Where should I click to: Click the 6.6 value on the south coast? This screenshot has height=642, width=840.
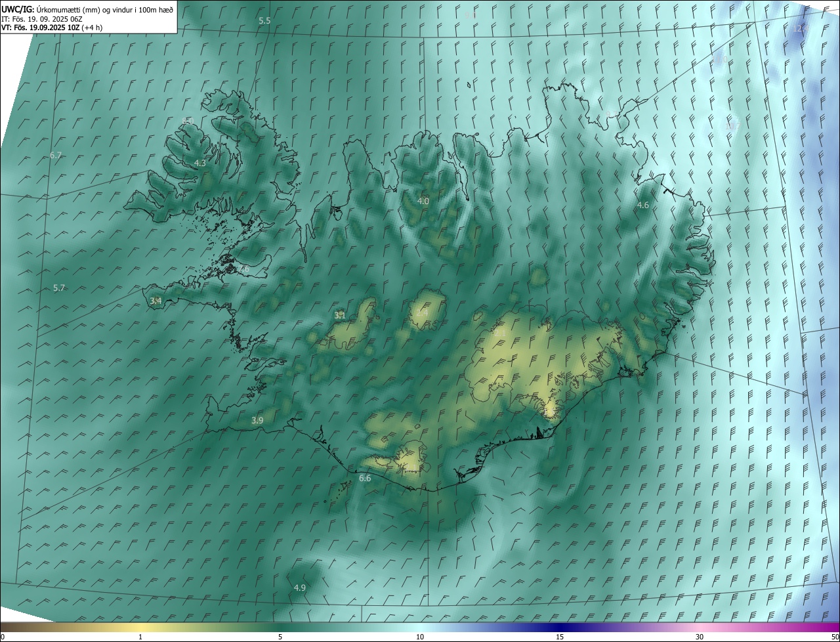click(x=365, y=479)
